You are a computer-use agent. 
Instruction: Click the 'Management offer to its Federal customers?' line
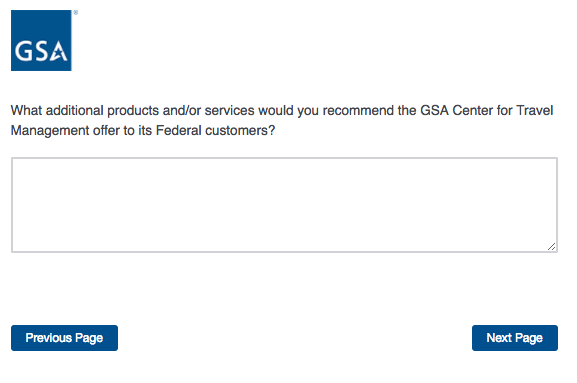(x=143, y=130)
